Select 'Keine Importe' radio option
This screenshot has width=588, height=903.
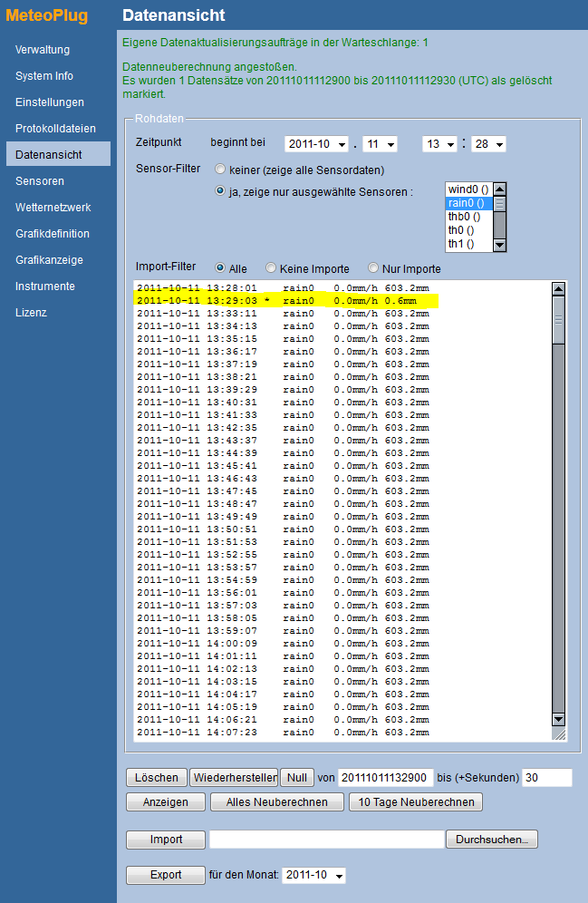coord(270,267)
